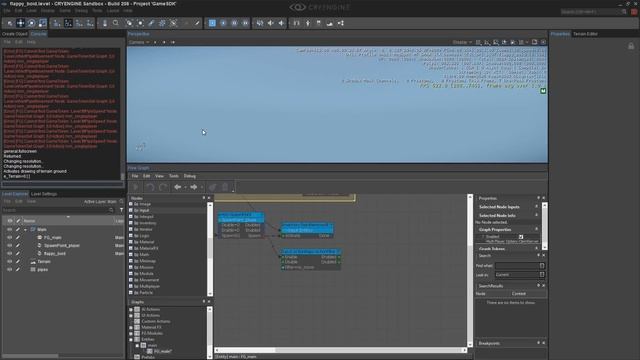Open the Flow Graph View menu

pos(159,176)
